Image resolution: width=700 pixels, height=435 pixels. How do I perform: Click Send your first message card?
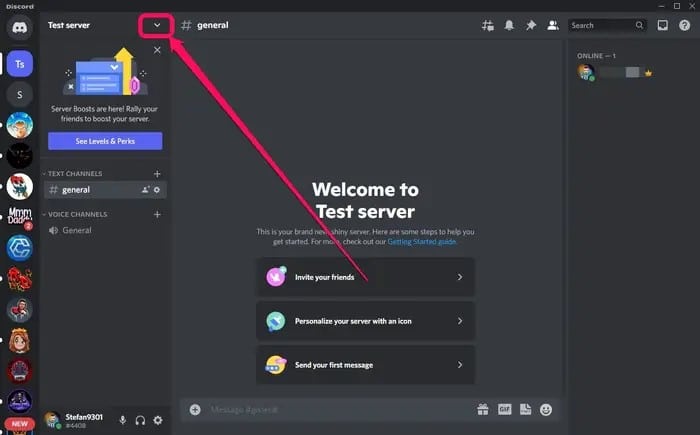pos(365,365)
